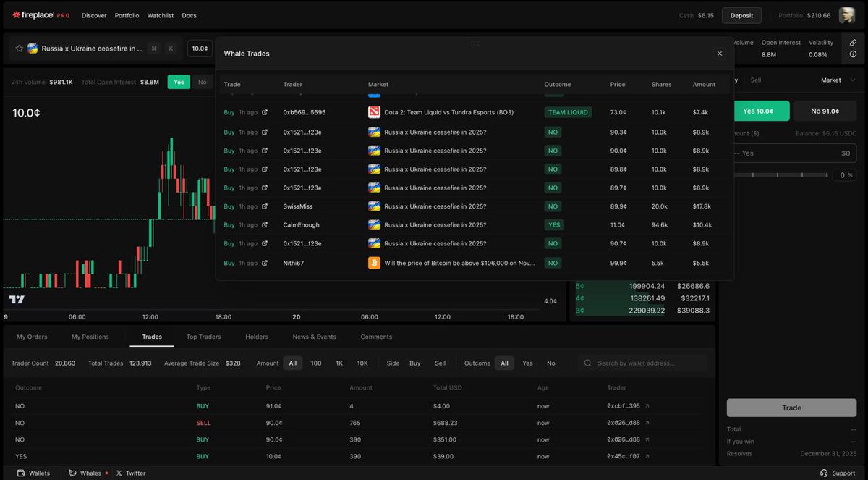Set Amount filter to 1K
Image resolution: width=868 pixels, height=480 pixels.
[x=339, y=363]
